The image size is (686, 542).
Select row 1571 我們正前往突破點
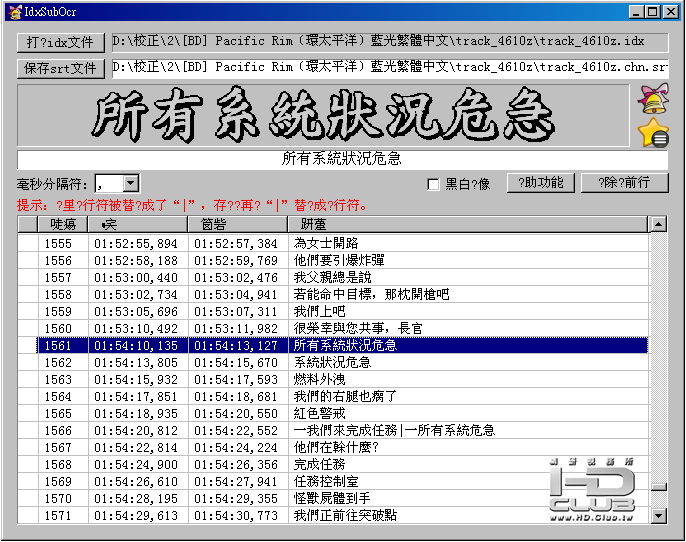[332, 516]
